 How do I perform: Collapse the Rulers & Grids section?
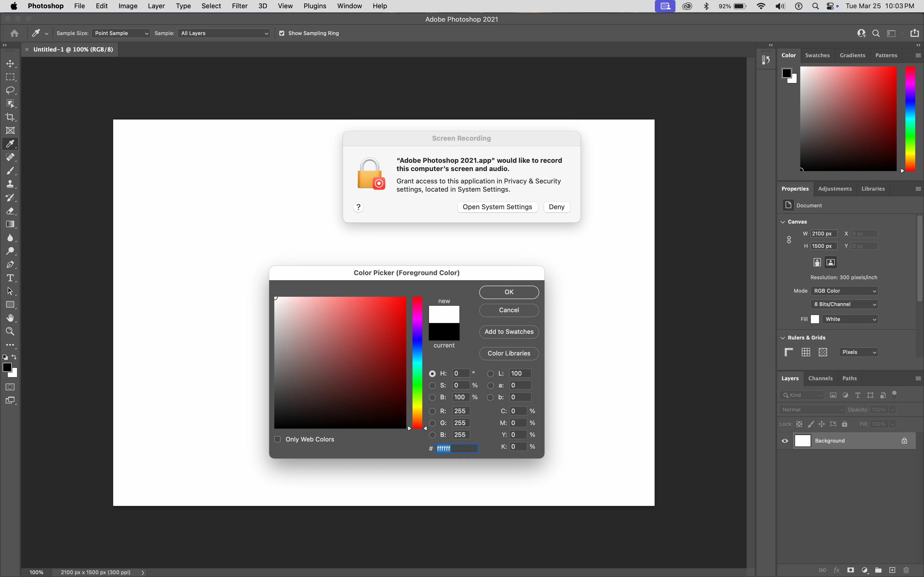pyautogui.click(x=783, y=338)
